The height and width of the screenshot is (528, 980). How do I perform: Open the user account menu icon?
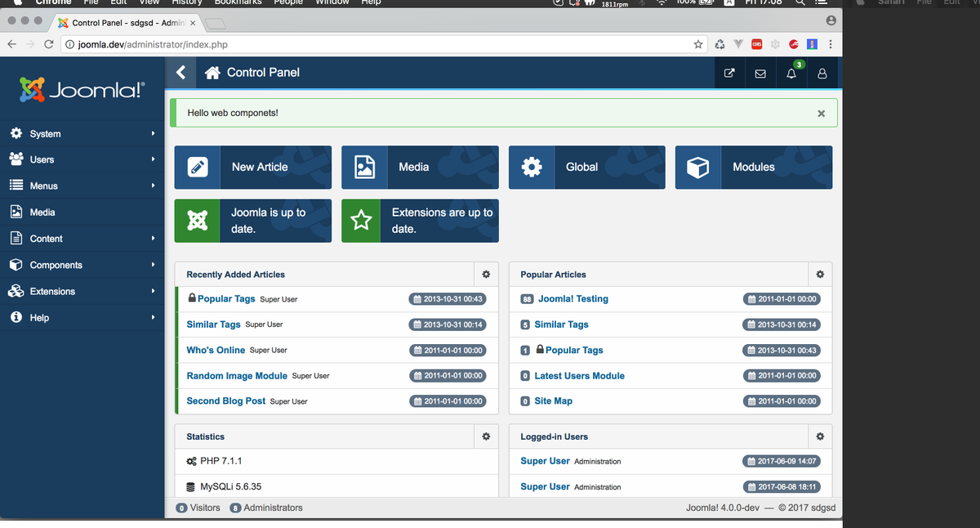click(822, 74)
